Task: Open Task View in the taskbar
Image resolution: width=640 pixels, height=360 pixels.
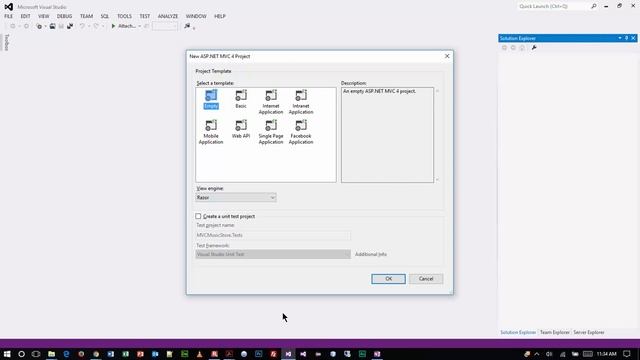Action: (x=36, y=354)
